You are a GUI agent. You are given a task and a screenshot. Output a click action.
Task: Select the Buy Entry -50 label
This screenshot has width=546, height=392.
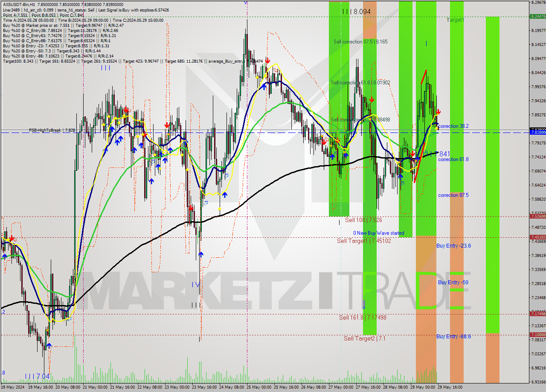[x=453, y=282]
